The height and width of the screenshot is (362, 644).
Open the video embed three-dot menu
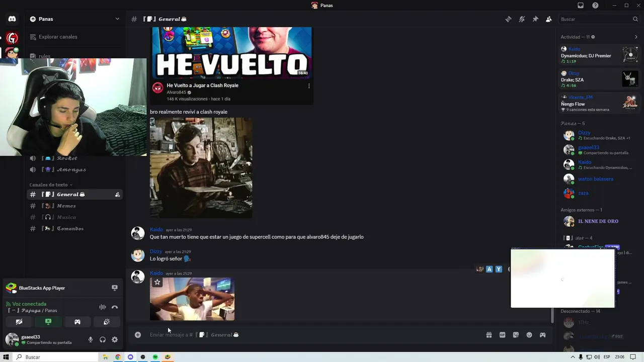click(309, 86)
